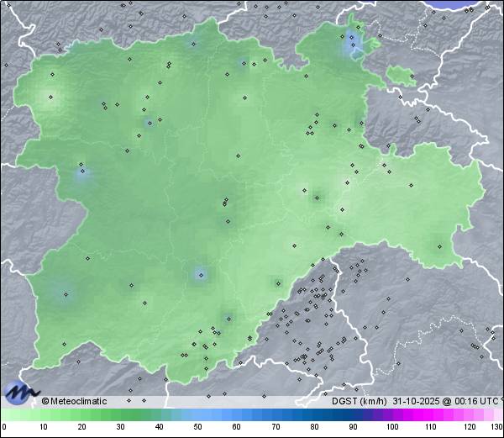Click the small isolated green enclave outside the region
The width and height of the screenshot is (504, 438).
pyautogui.click(x=402, y=79)
